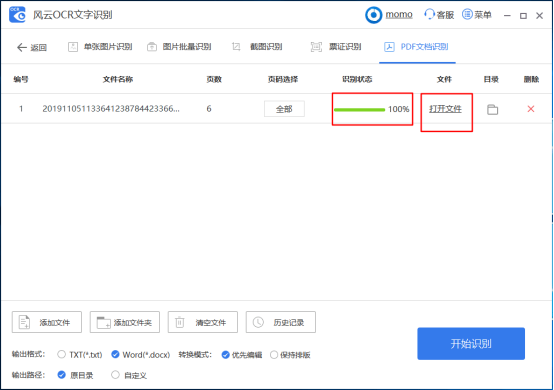Viewport: 554px width, 390px height.
Task: Maximize the OCR window
Action: click(524, 16)
